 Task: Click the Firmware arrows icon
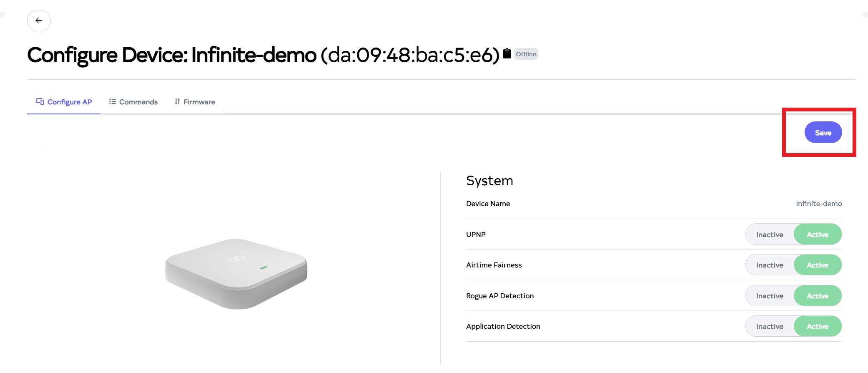(177, 101)
